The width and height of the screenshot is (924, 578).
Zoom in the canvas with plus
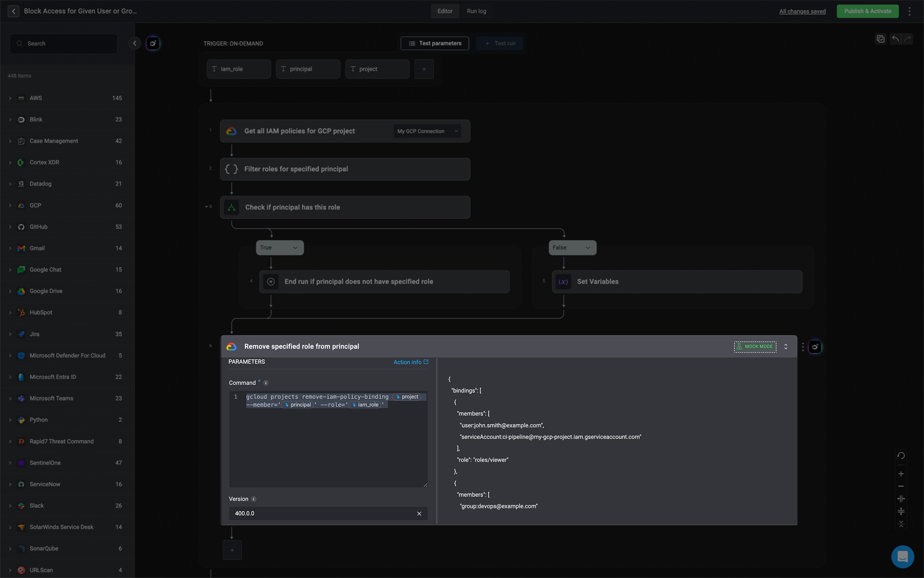(x=901, y=474)
